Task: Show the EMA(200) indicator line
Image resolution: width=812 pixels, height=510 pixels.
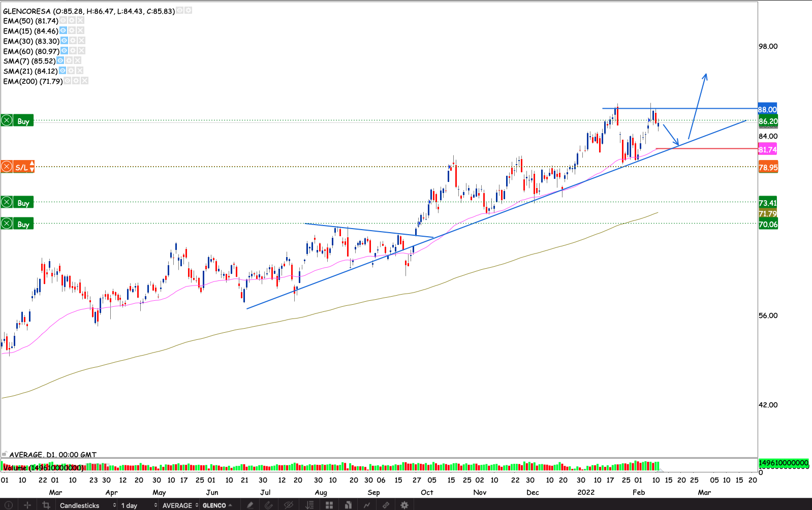Action: pyautogui.click(x=68, y=81)
